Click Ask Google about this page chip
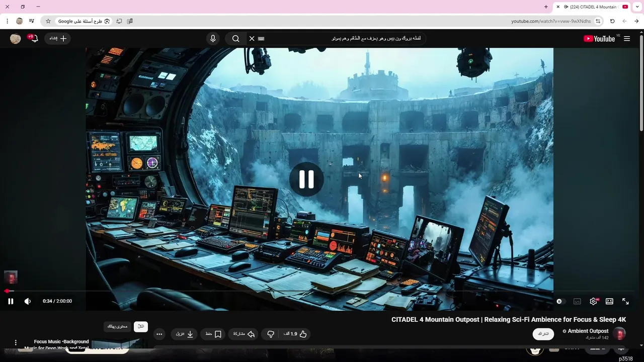This screenshot has height=362, width=644. [84, 21]
